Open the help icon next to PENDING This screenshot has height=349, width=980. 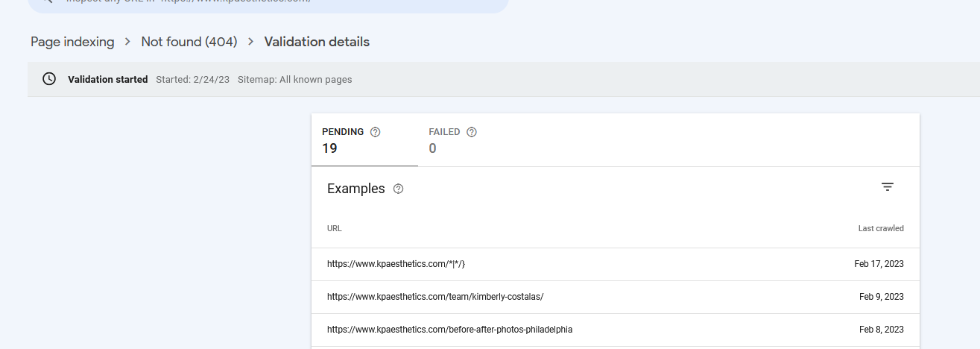pyautogui.click(x=376, y=132)
